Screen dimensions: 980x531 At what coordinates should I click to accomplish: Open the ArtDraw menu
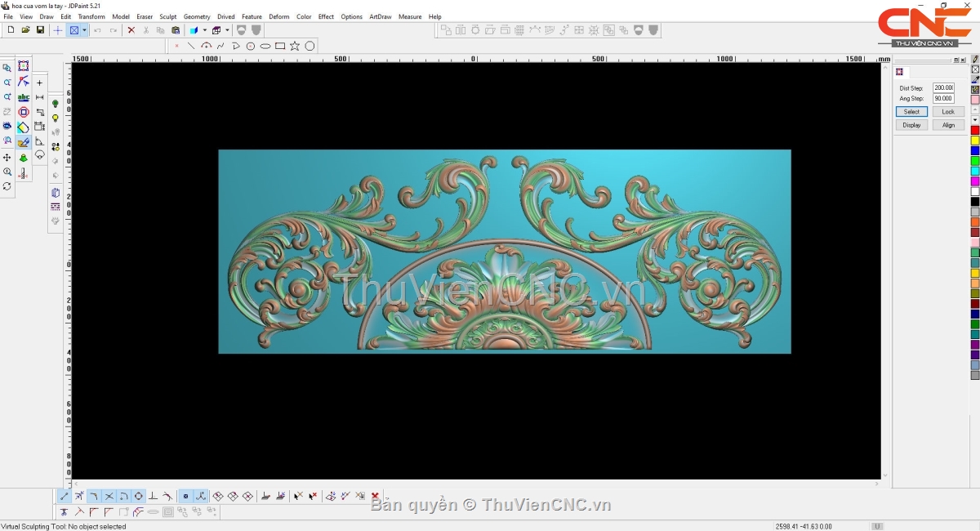(x=380, y=16)
